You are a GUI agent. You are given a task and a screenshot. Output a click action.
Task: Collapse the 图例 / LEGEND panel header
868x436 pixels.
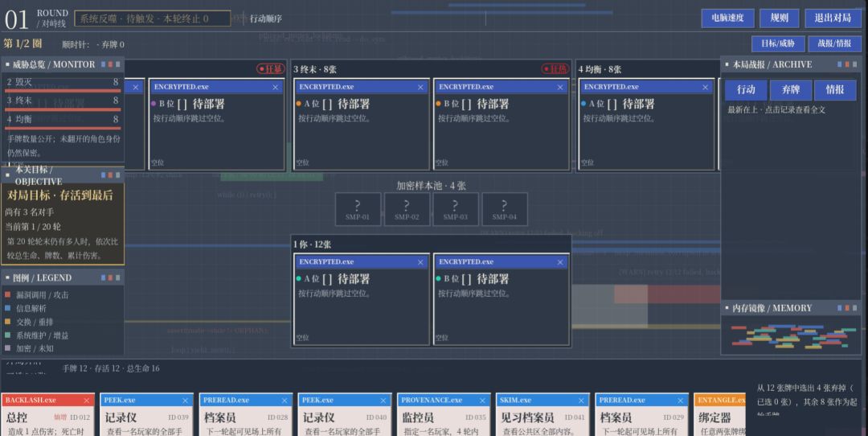(x=63, y=278)
